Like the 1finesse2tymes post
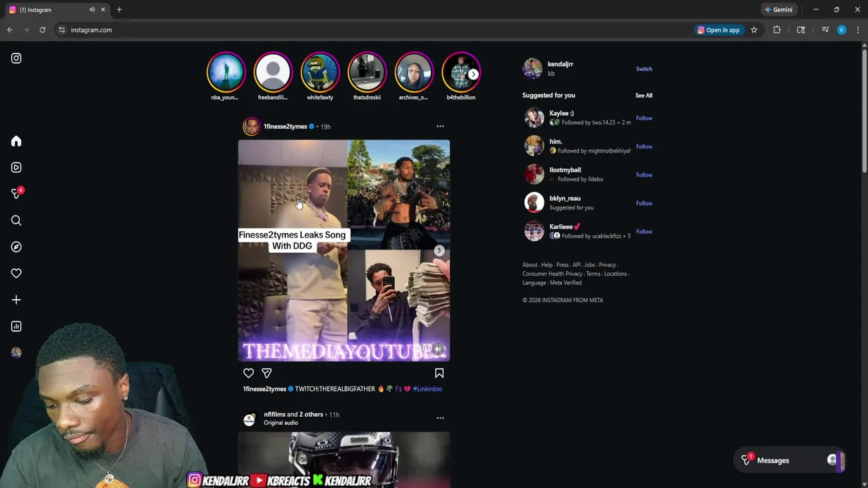 (249, 373)
